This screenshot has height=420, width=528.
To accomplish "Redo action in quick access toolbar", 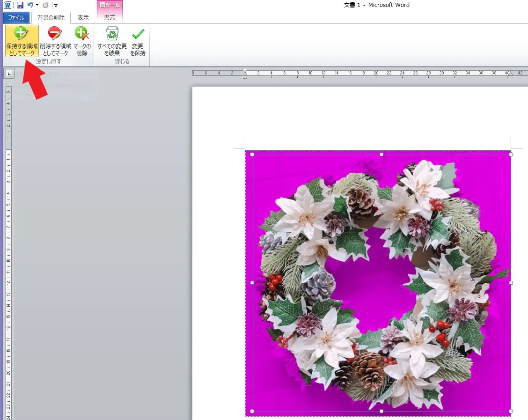I will pos(45,5).
